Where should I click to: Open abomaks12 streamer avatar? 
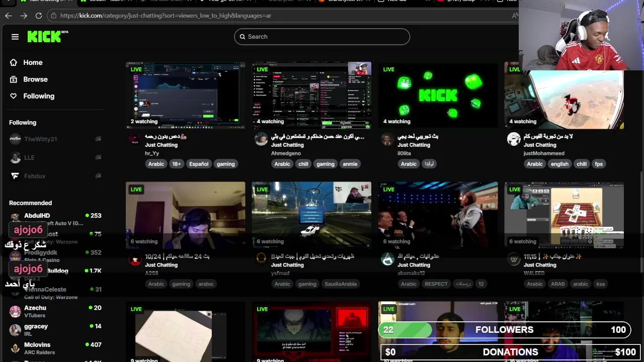[x=387, y=259]
